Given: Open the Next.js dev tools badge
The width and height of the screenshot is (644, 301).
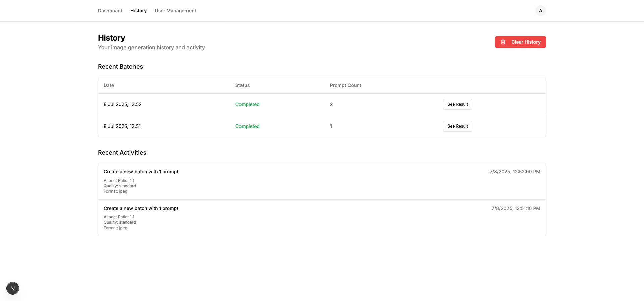Looking at the screenshot, I should pos(13,288).
